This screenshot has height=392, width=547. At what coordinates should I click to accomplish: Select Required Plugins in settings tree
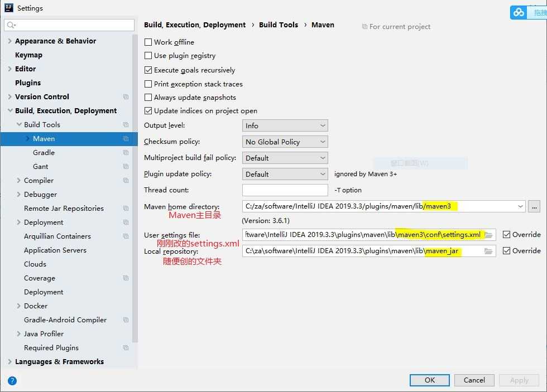[51, 348]
